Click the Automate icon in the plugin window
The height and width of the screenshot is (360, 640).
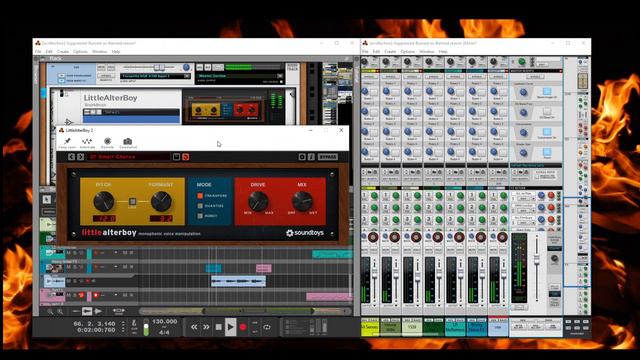pos(87,141)
